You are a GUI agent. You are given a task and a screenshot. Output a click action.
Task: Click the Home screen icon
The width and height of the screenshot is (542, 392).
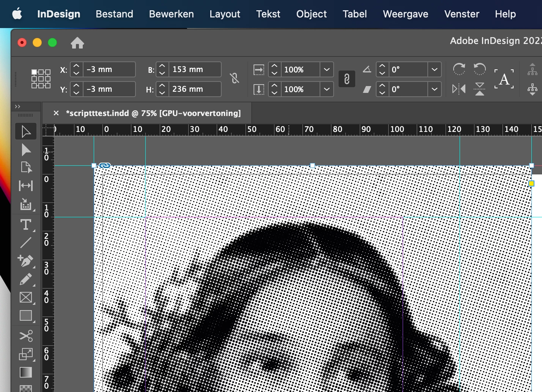pos(77,43)
